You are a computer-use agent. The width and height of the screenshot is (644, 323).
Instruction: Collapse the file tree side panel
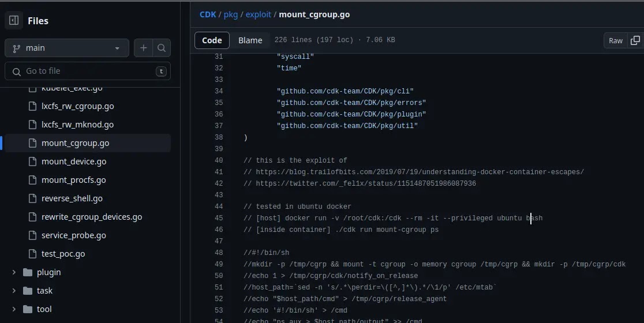pos(13,21)
